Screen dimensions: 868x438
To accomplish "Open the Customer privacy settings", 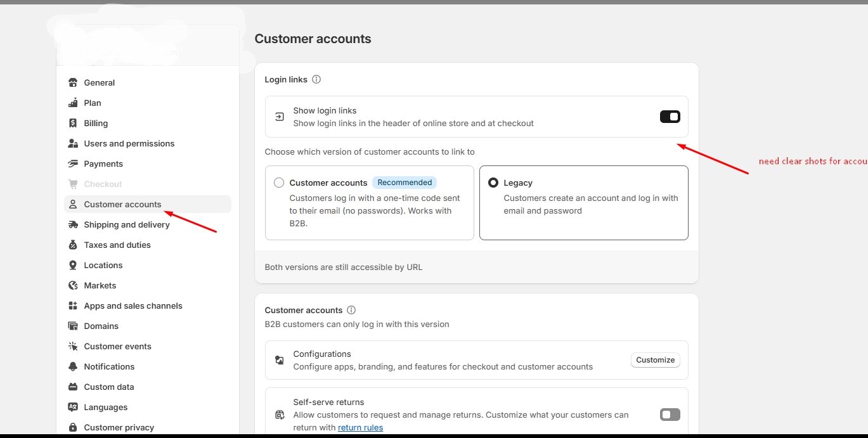I will [119, 427].
